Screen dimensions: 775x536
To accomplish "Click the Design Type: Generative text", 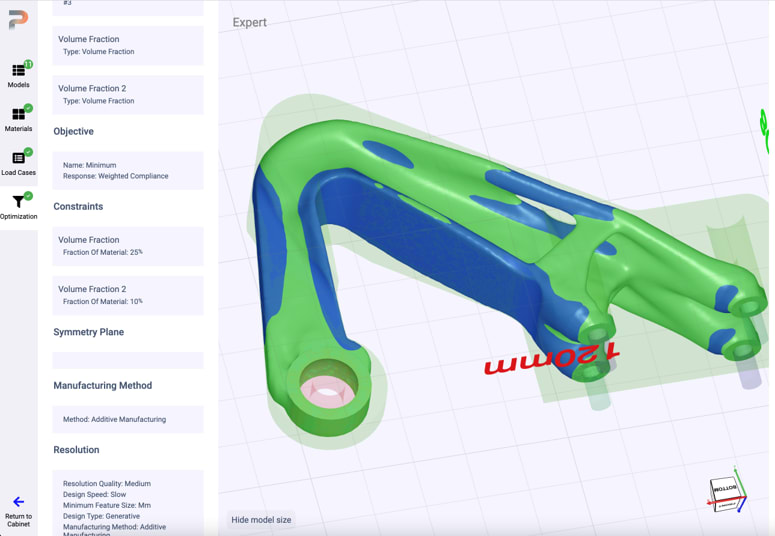I will point(101,516).
